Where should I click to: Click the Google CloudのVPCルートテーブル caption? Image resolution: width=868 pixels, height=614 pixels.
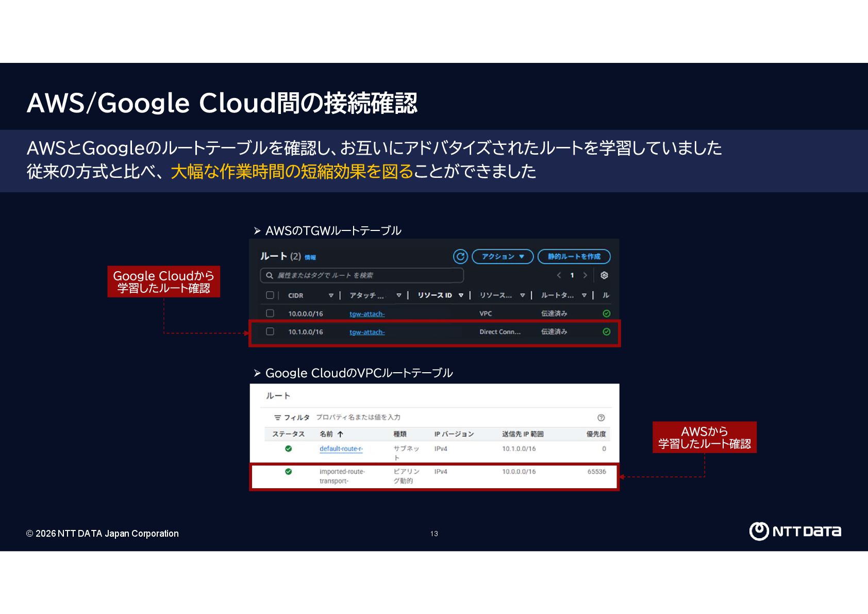pyautogui.click(x=359, y=373)
